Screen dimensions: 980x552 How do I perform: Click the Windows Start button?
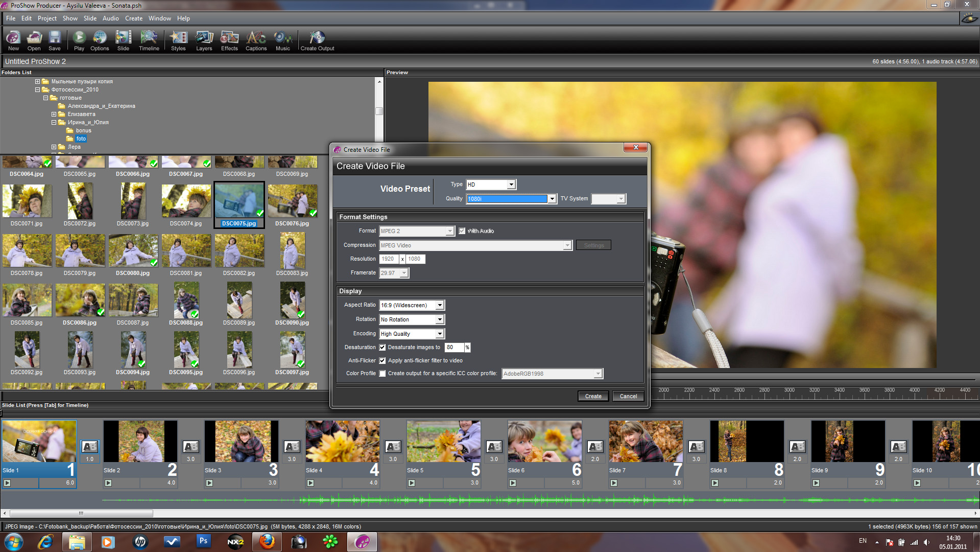14,541
